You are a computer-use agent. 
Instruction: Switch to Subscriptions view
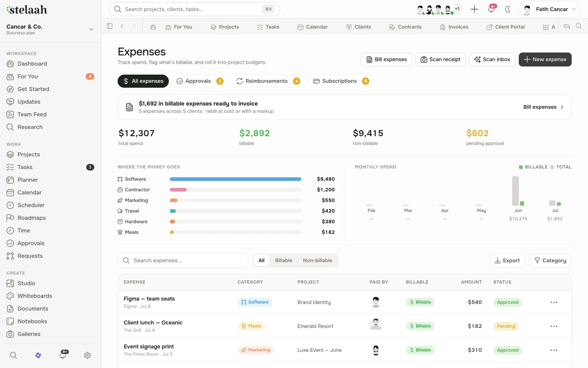(341, 81)
